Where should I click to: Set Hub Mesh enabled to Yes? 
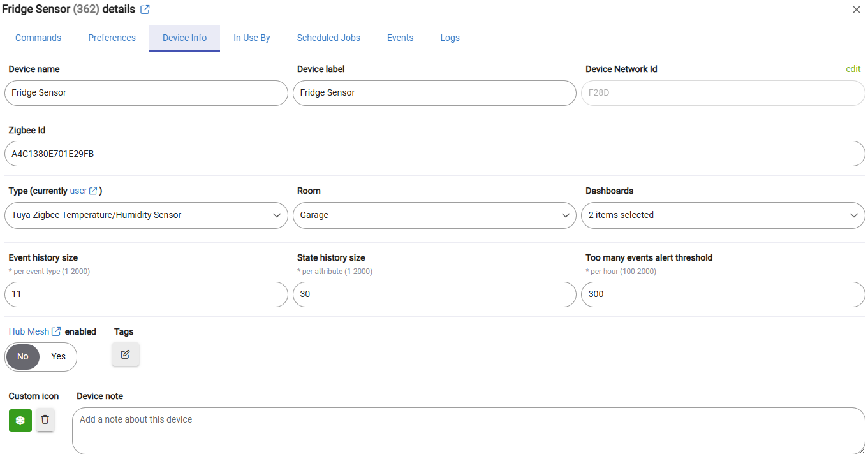click(x=59, y=357)
